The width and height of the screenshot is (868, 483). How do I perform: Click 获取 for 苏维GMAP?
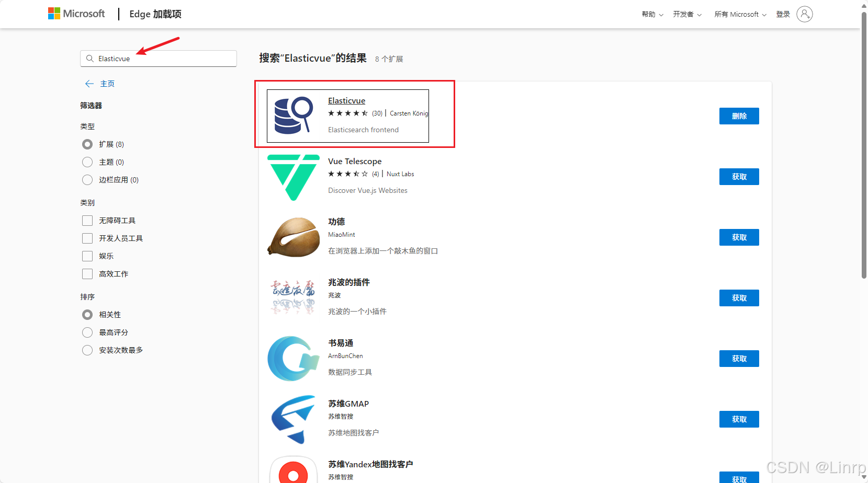[739, 419]
